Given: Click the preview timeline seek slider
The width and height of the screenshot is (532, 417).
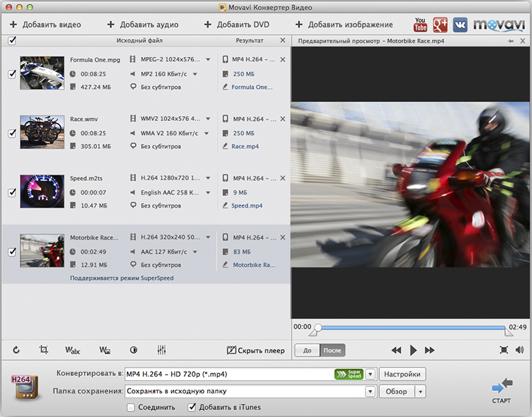Looking at the screenshot, I should 413,327.
